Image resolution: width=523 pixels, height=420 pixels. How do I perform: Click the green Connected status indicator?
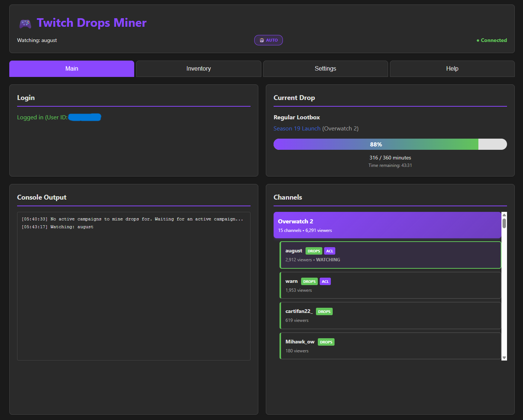pyautogui.click(x=491, y=40)
